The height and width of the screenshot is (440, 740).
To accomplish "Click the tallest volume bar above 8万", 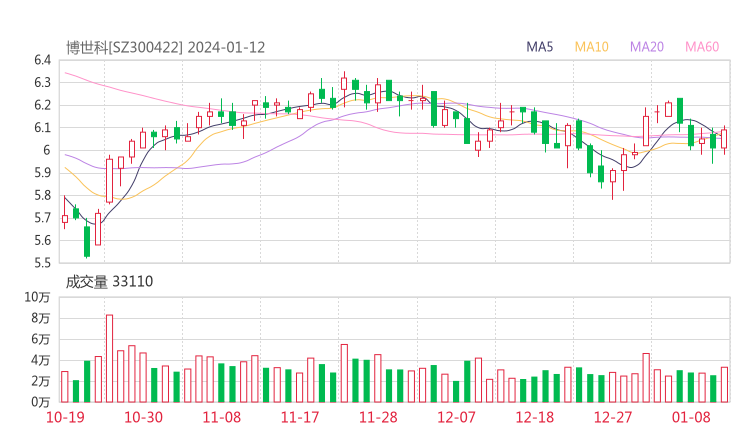I will [109, 358].
